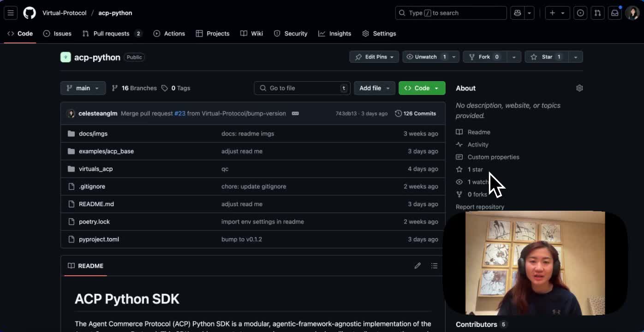Click the commit message ellipsis expander
Screen dimensions: 644x332
pos(295,113)
